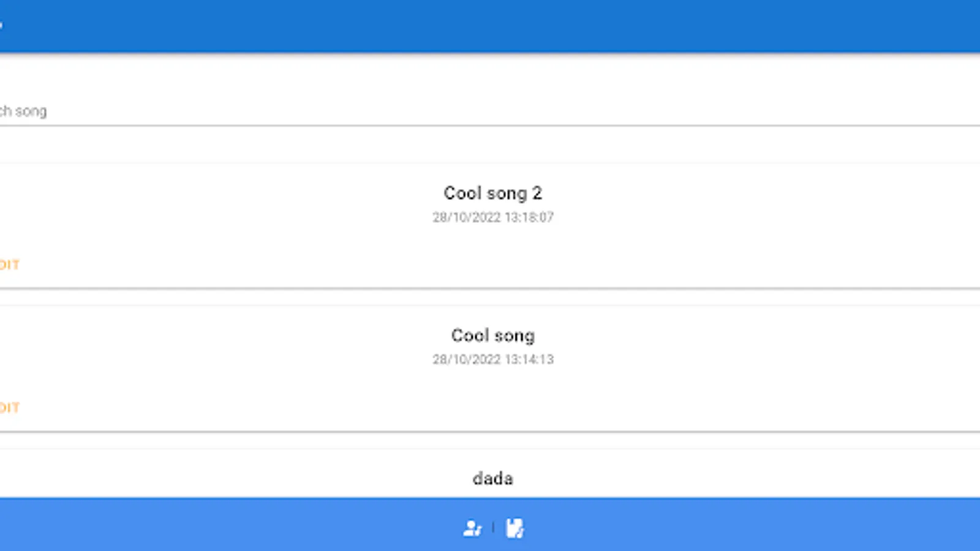The image size is (980, 551).
Task: Open the Cool song 2 title
Action: [x=492, y=193]
